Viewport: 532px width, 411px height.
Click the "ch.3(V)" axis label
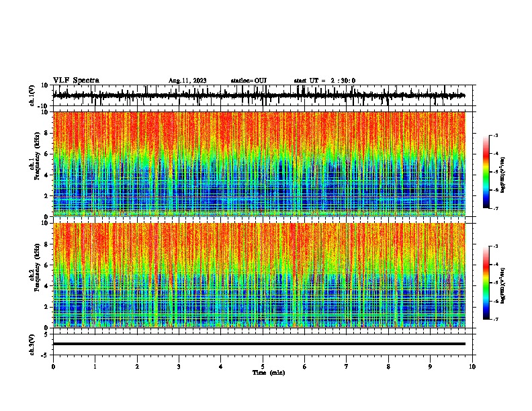(x=32, y=345)
